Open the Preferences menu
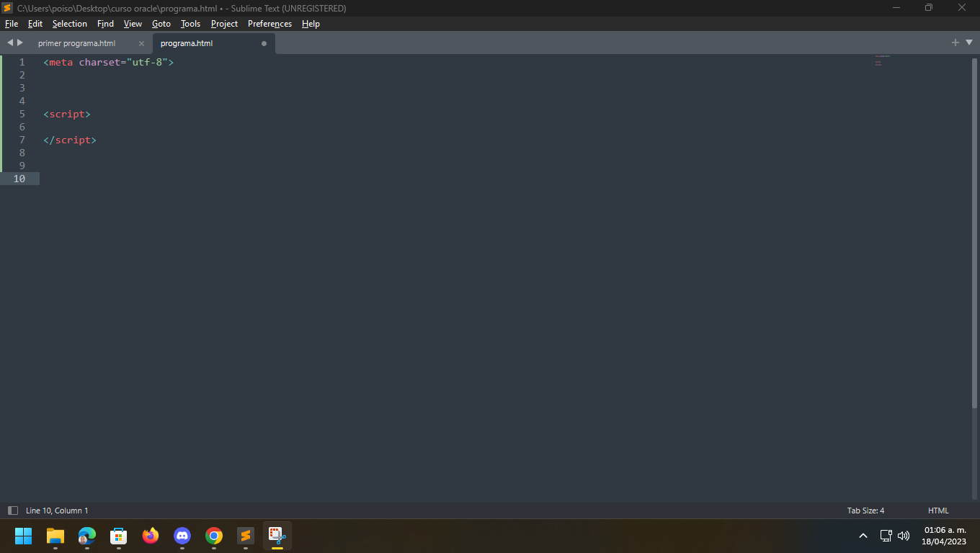 pyautogui.click(x=270, y=24)
